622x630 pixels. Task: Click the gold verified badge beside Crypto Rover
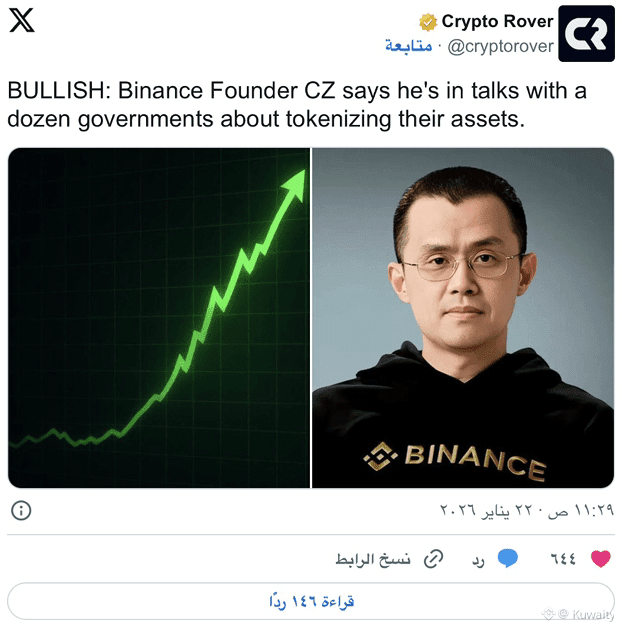(x=428, y=22)
